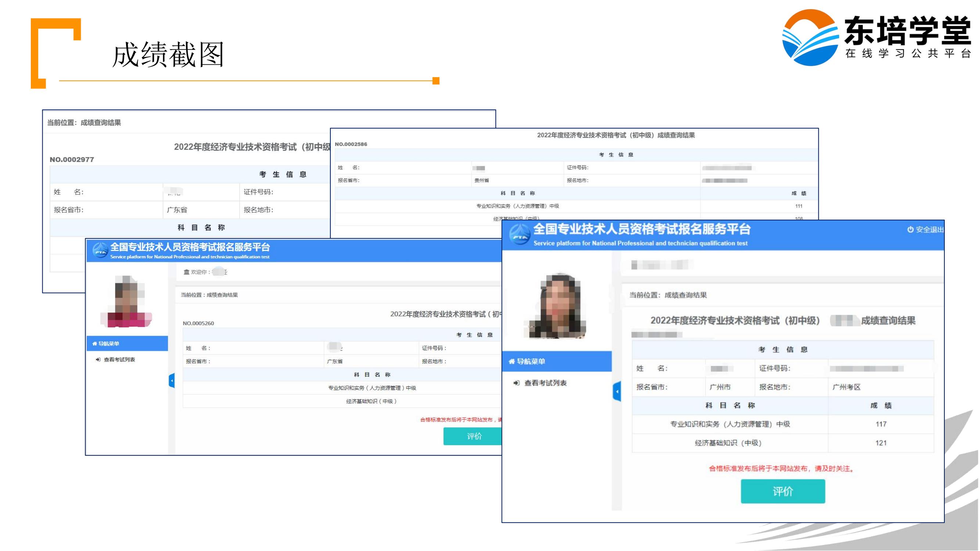980x551 pixels.
Task: Click the home icon beside right 导航菜单
Action: (x=512, y=361)
